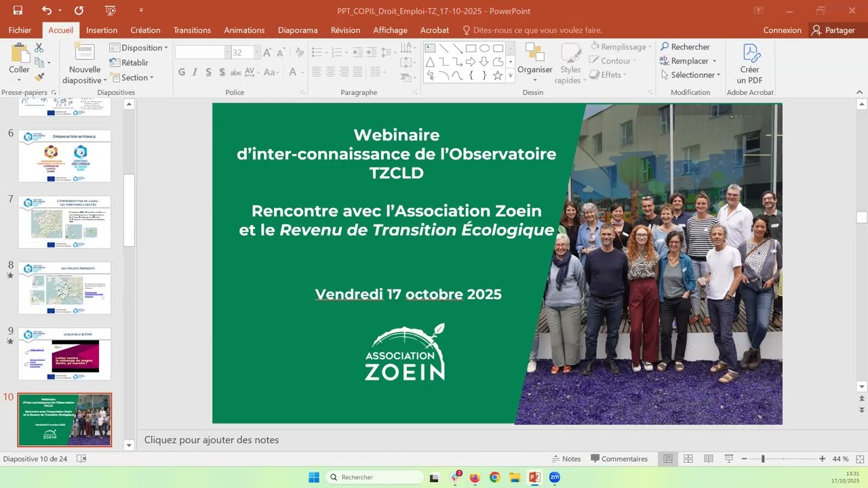Select the Format Painter brush
868x488 pixels.
(x=39, y=77)
